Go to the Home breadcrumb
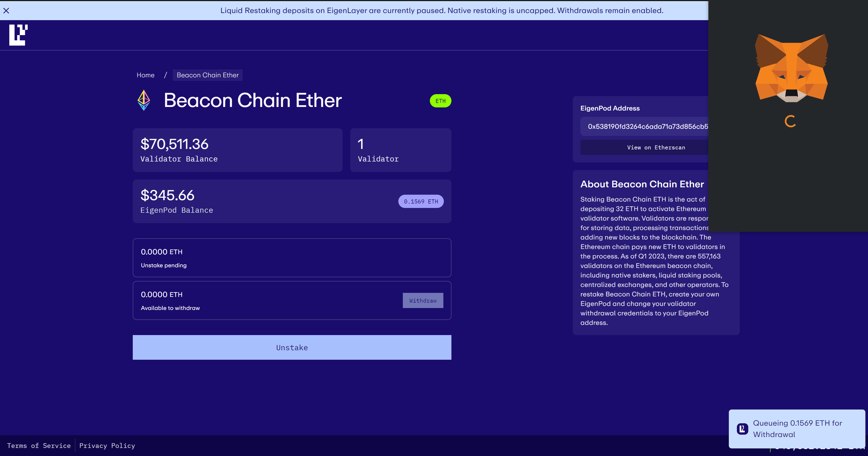 click(x=146, y=75)
